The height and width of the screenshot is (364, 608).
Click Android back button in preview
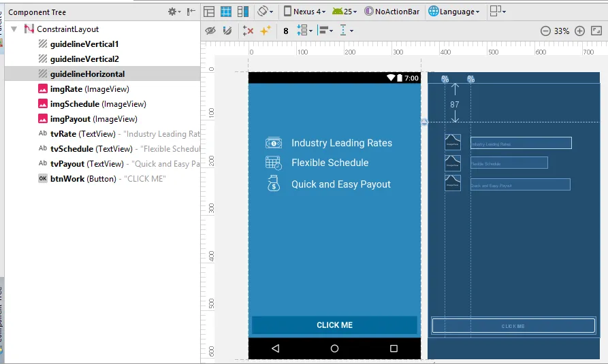tap(275, 348)
